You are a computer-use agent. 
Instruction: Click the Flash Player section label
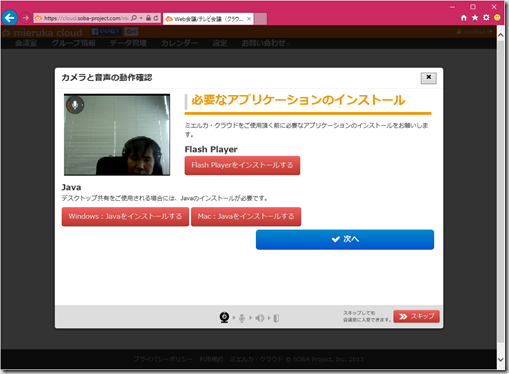[x=211, y=149]
